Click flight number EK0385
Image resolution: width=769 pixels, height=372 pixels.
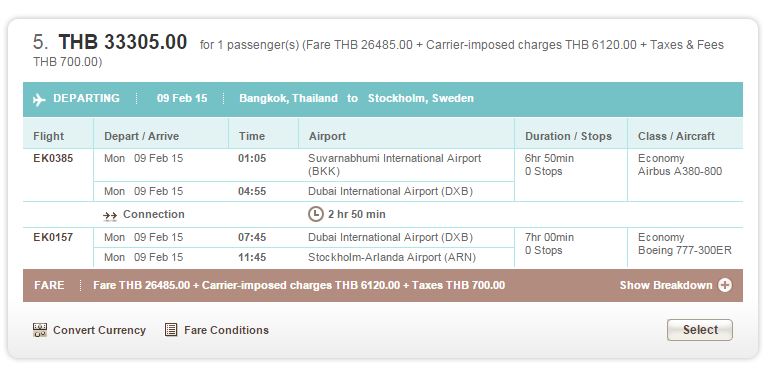click(53, 158)
